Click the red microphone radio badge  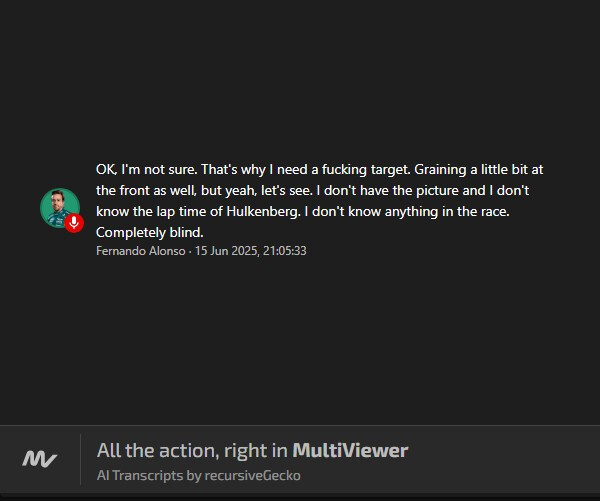(x=74, y=223)
